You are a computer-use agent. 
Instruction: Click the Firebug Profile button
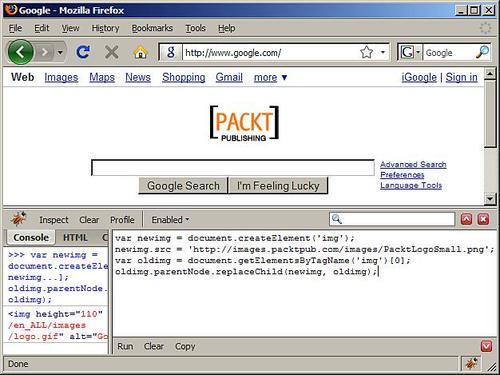(x=122, y=220)
